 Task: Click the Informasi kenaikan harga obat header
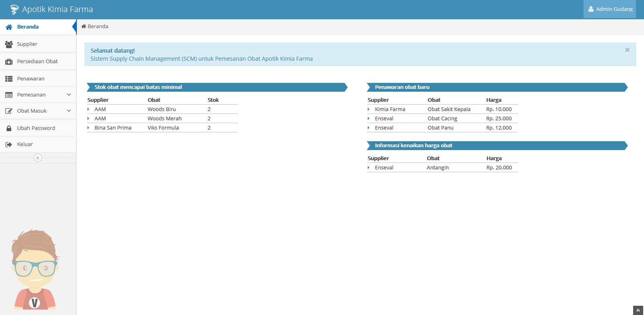(497, 146)
